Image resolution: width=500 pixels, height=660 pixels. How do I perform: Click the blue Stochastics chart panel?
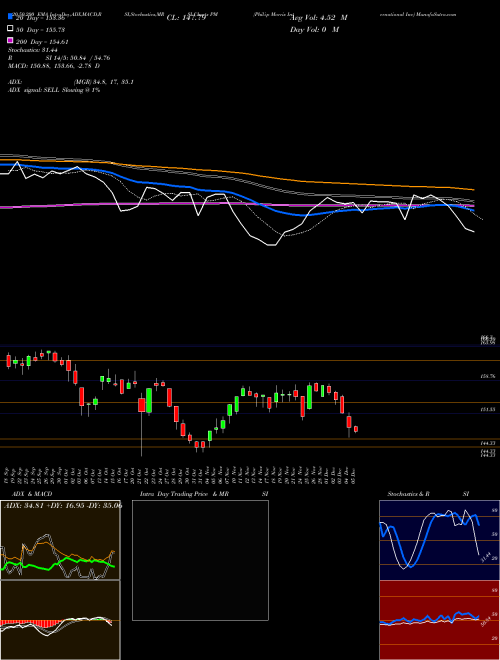[439, 540]
